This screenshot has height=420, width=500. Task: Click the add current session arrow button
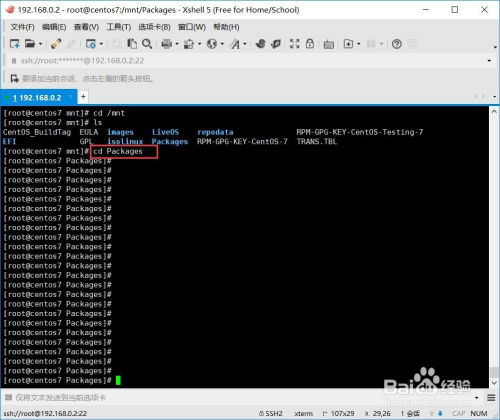(x=14, y=79)
